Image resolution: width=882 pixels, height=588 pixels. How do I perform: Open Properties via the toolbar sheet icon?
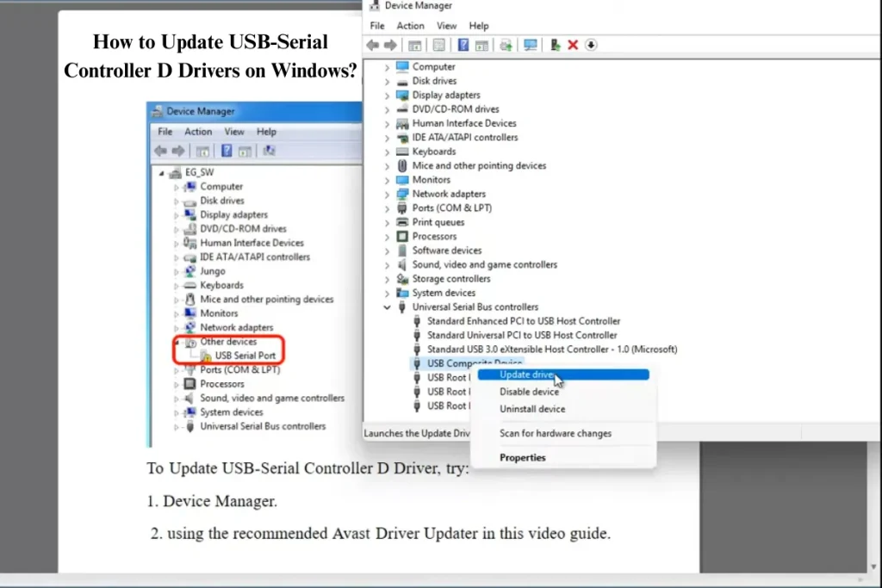coord(438,45)
